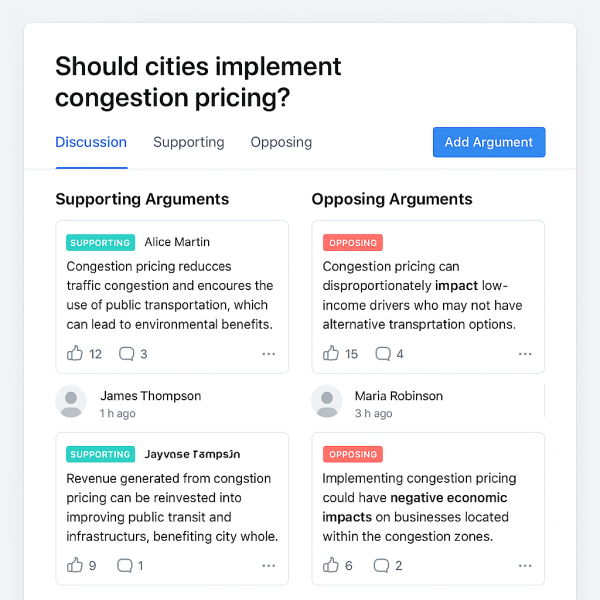Like Alice Martin's congestion argument
Image resolution: width=600 pixels, height=600 pixels.
pyautogui.click(x=75, y=353)
